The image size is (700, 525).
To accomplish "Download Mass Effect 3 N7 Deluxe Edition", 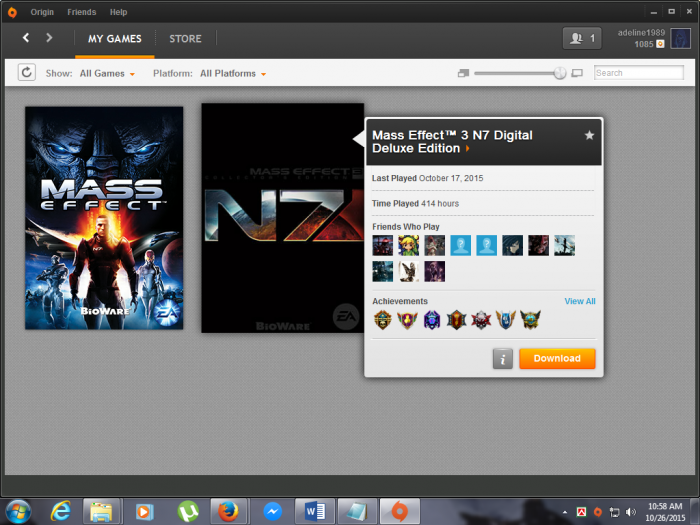I will tap(557, 358).
